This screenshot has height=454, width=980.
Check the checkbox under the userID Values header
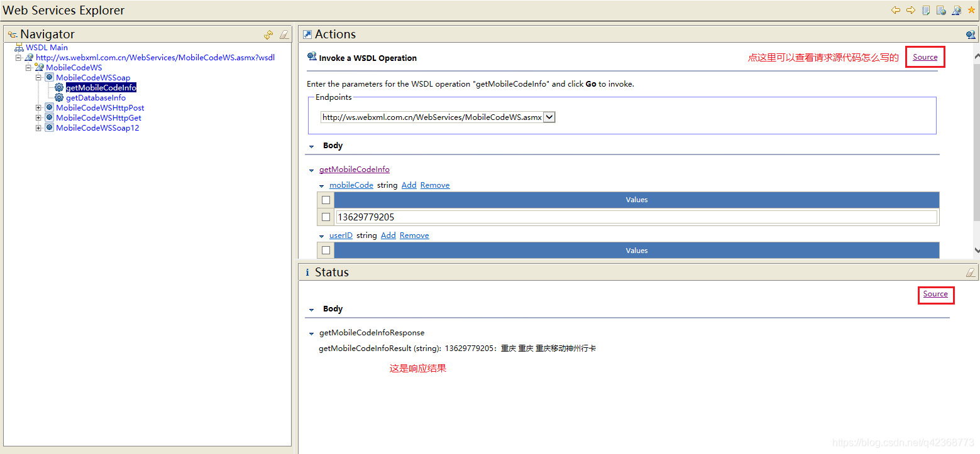(x=326, y=250)
